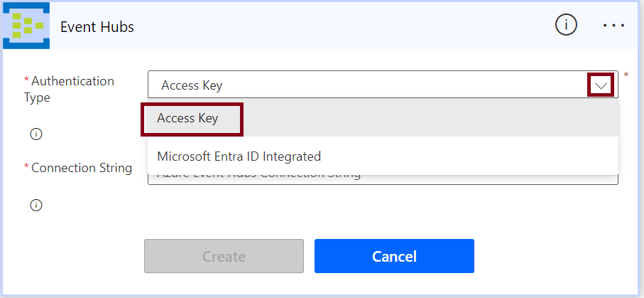Open the info icon in the header
Image resolution: width=644 pixels, height=298 pixels.
(x=566, y=25)
